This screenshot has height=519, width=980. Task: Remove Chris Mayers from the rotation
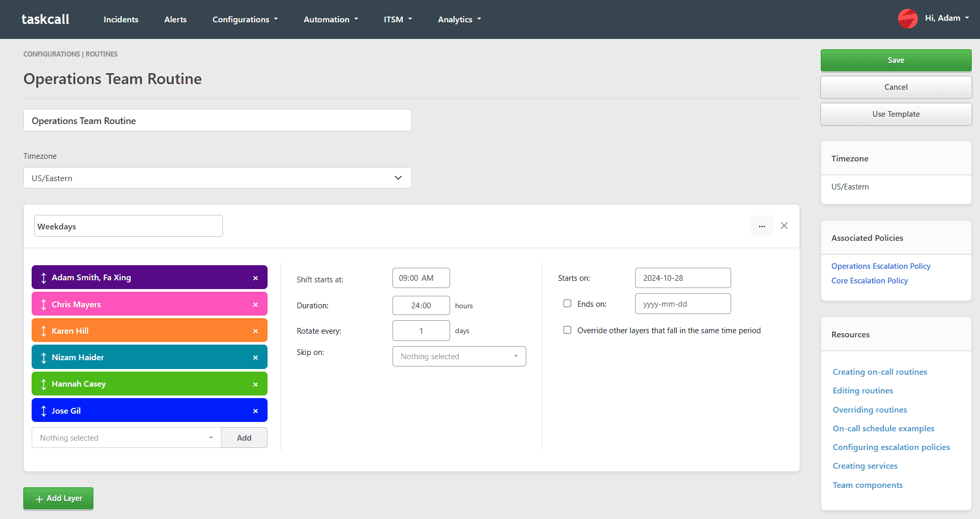click(x=255, y=305)
